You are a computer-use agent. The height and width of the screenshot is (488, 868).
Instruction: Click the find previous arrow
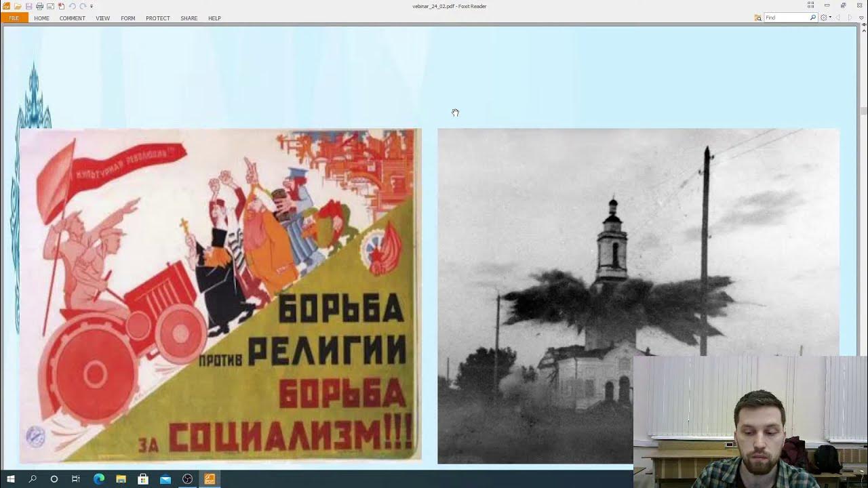[x=838, y=18]
